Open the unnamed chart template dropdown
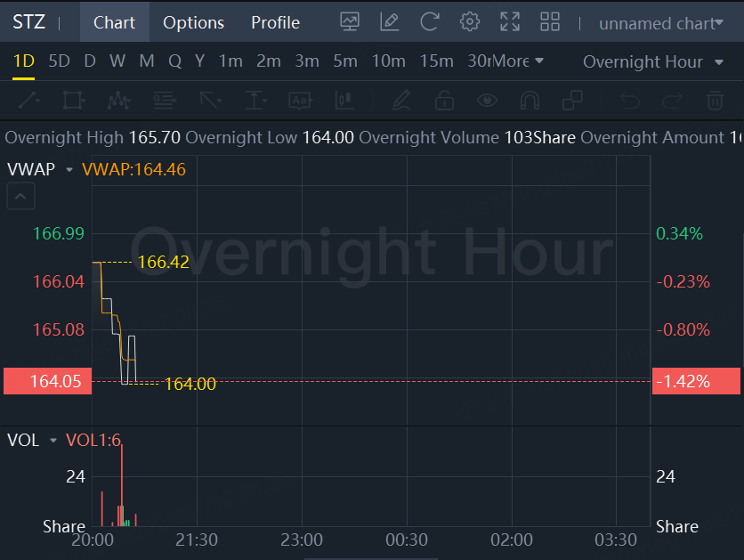744x560 pixels. click(659, 23)
